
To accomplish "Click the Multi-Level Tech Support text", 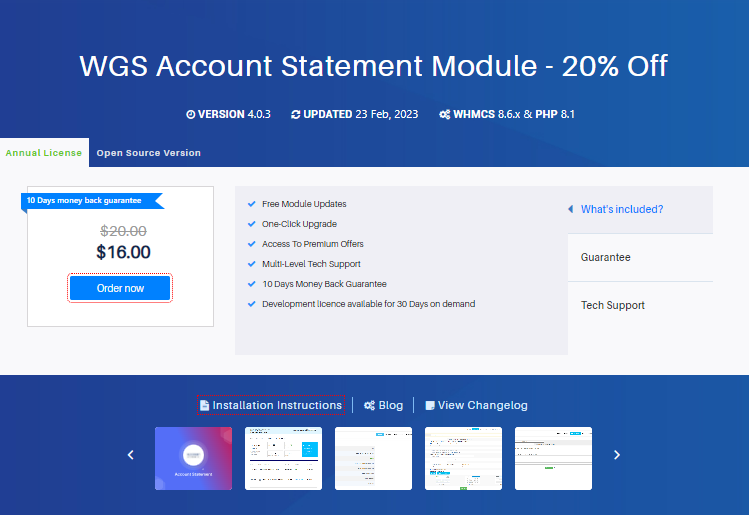I will click(311, 264).
